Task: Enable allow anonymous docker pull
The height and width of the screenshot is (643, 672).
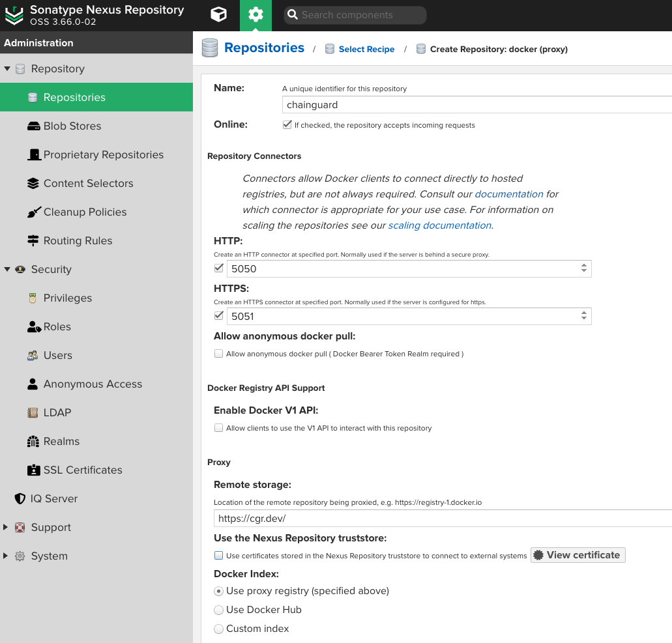Action: coord(218,353)
